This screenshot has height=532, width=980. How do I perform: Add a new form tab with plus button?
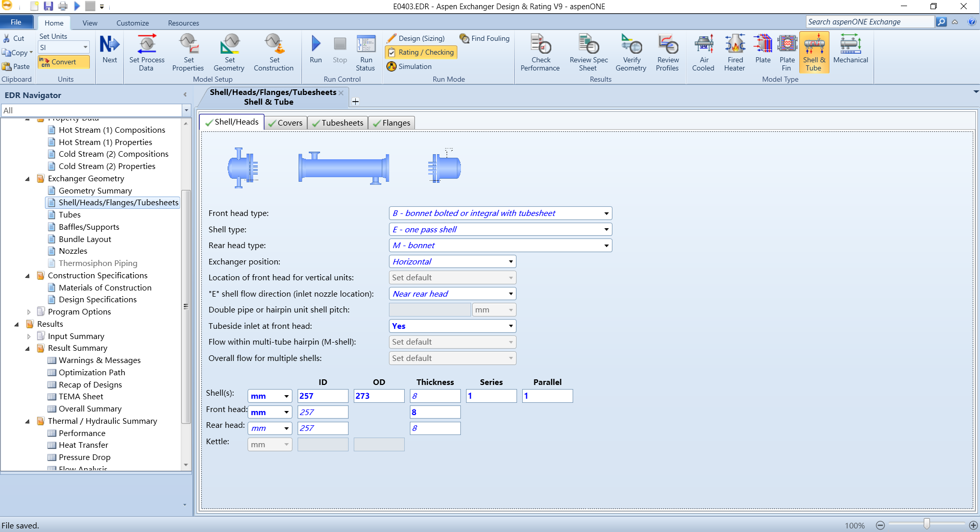click(356, 102)
